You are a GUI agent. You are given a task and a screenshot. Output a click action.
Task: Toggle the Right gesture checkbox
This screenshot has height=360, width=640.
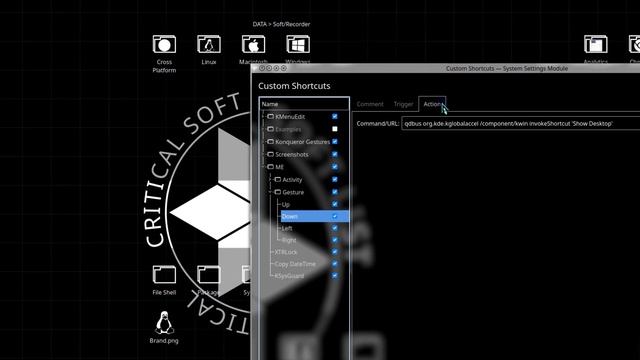(335, 240)
